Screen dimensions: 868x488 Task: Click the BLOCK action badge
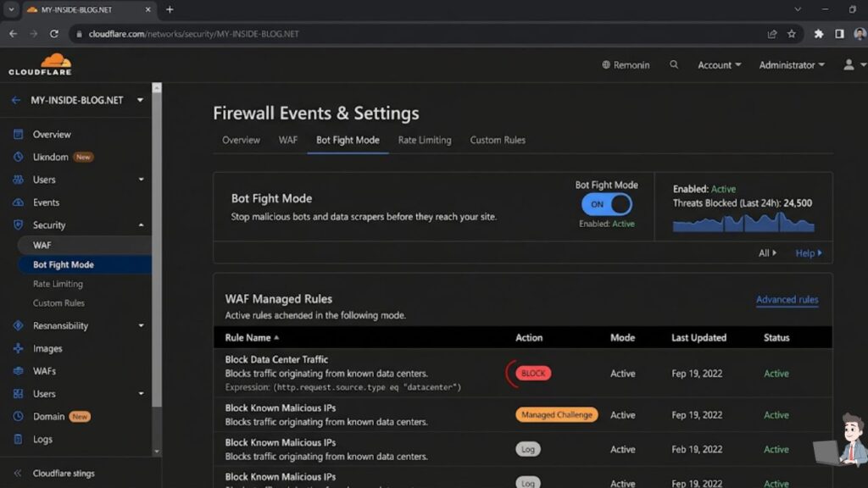tap(533, 373)
